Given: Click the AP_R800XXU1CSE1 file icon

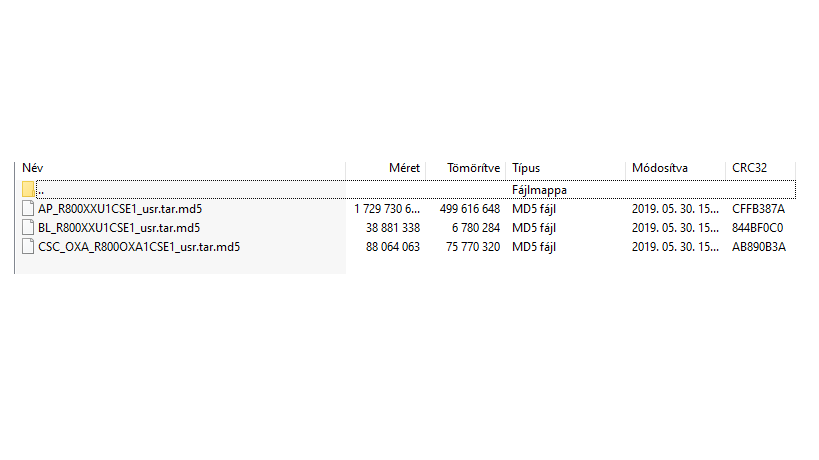Looking at the screenshot, I should (28, 209).
